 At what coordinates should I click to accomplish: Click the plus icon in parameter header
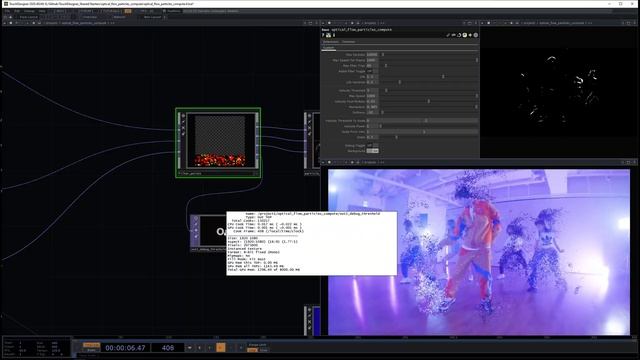point(470,35)
